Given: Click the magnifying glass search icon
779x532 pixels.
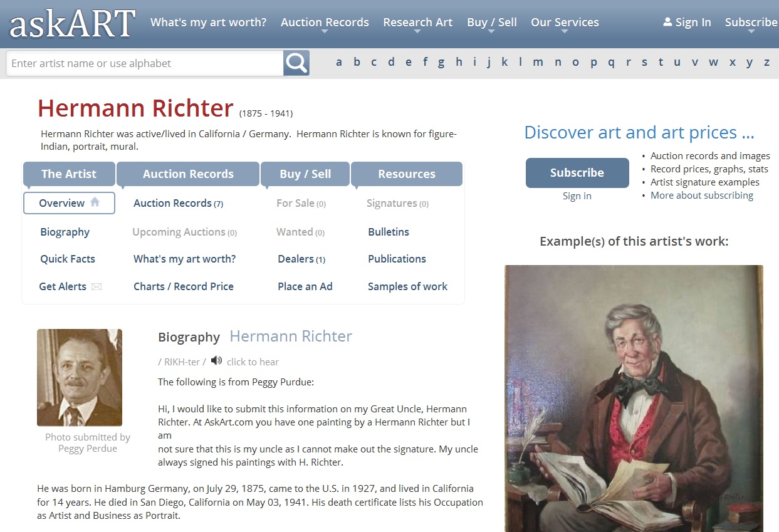Looking at the screenshot, I should (296, 63).
